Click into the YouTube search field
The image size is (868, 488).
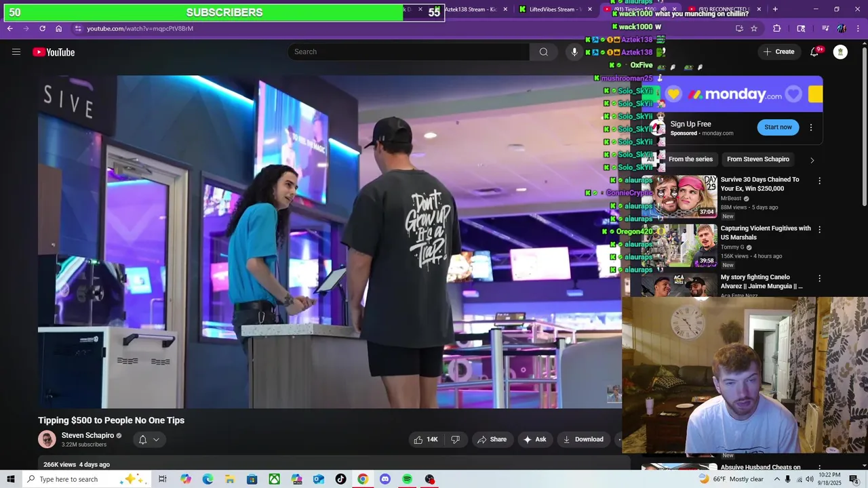tap(409, 52)
